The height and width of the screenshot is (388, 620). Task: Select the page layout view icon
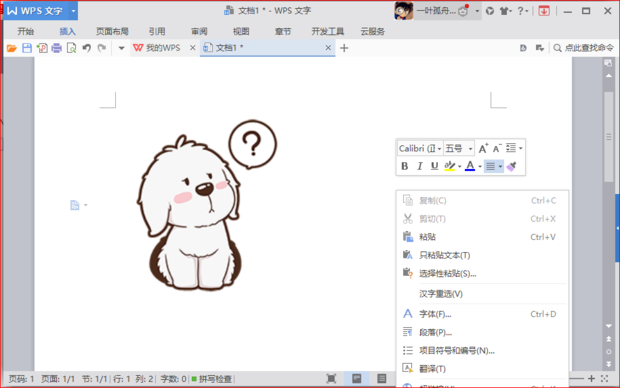coord(356,379)
